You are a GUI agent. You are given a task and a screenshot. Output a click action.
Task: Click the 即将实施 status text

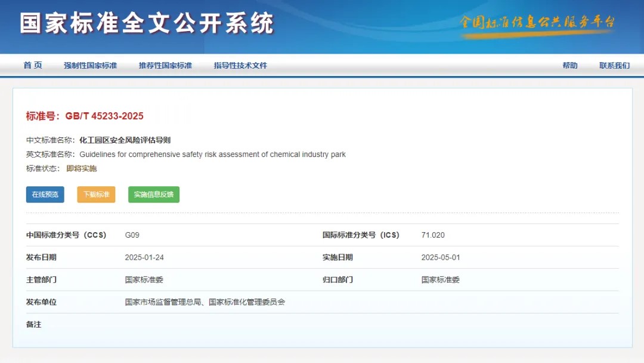[x=82, y=169]
